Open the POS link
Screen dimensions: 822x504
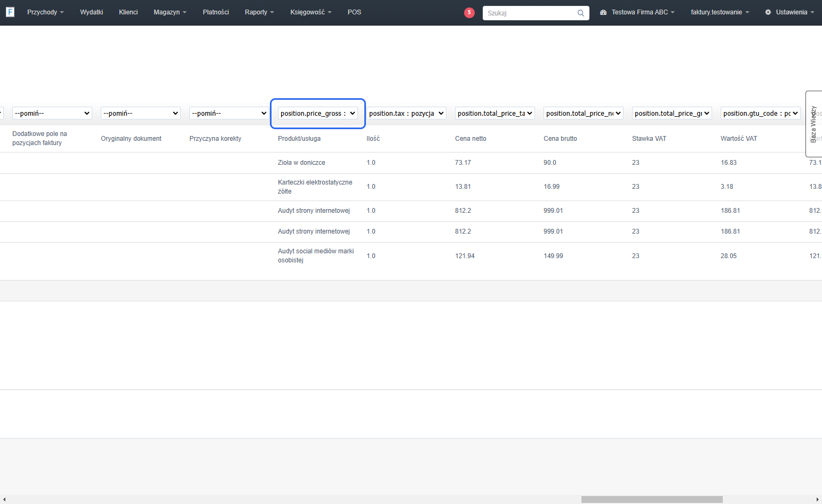[x=354, y=12]
